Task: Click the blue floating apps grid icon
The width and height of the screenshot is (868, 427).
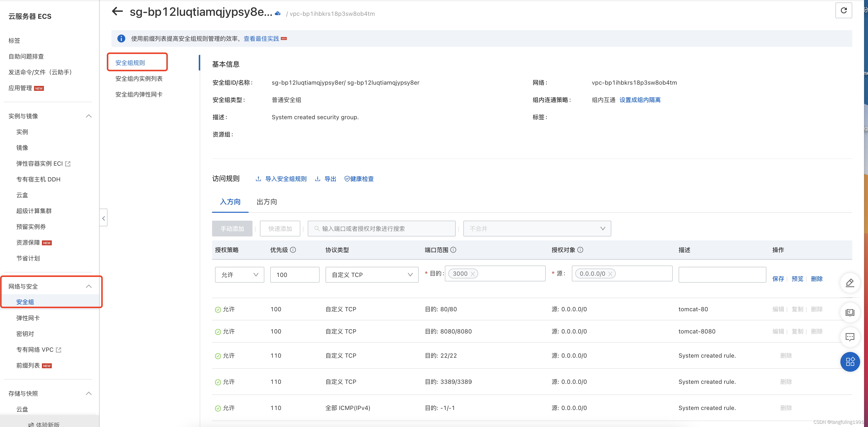Action: (850, 362)
